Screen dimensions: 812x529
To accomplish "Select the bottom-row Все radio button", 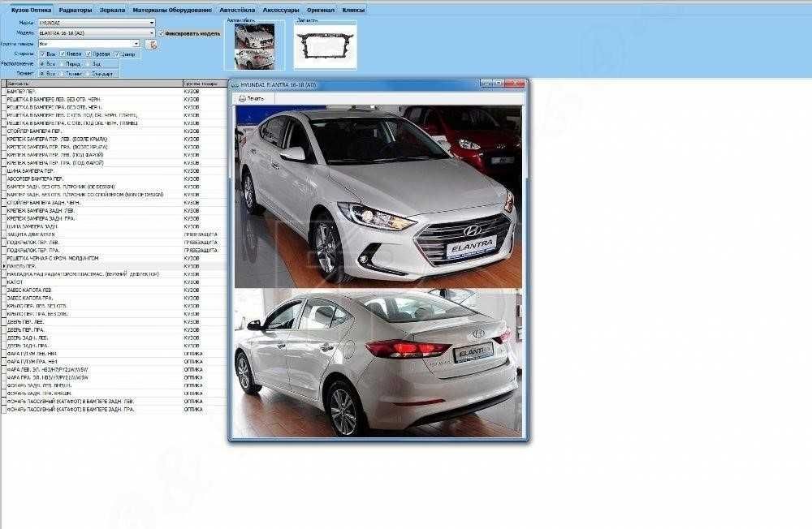I will (x=42, y=74).
